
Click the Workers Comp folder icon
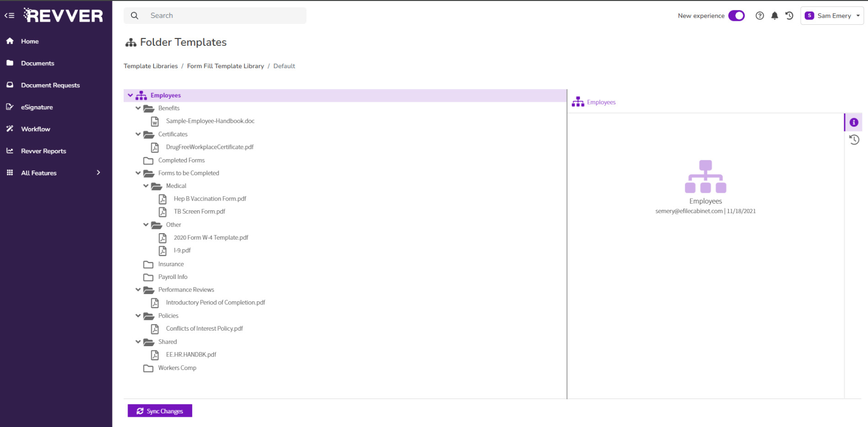(x=148, y=368)
